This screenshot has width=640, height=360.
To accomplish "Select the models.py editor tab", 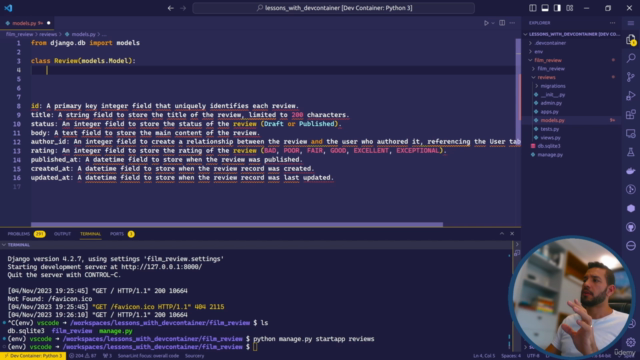I will (27, 23).
